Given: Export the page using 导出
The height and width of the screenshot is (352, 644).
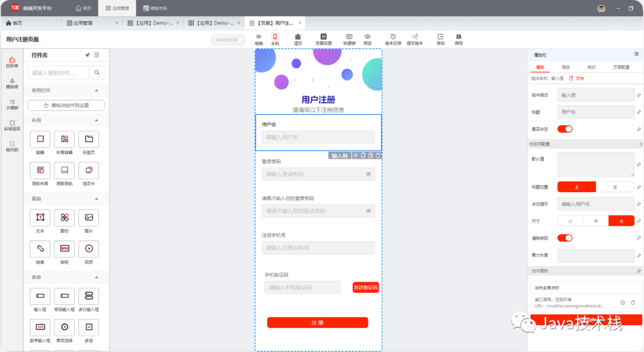Looking at the screenshot, I should coord(440,39).
